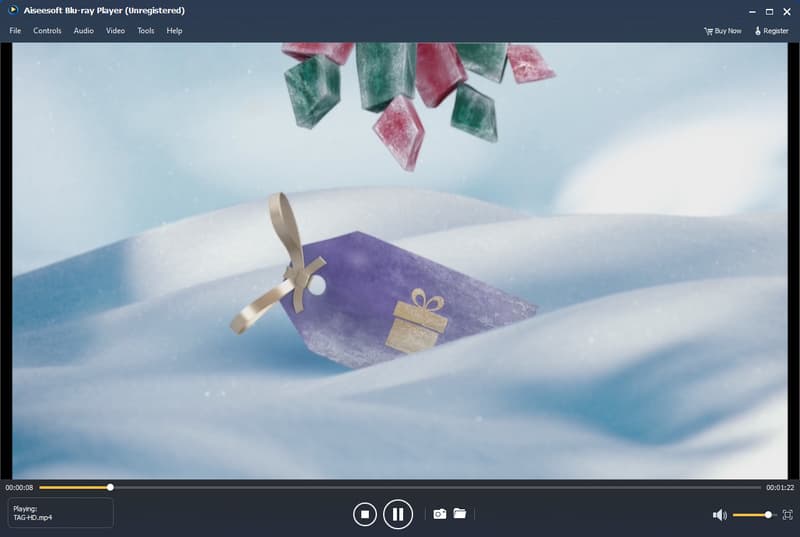This screenshot has width=800, height=537.
Task: Close the Blu-ray Player window
Action: [x=787, y=11]
